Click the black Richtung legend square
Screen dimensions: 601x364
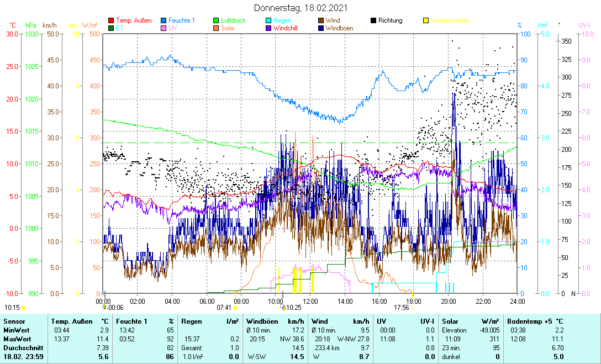pyautogui.click(x=373, y=21)
